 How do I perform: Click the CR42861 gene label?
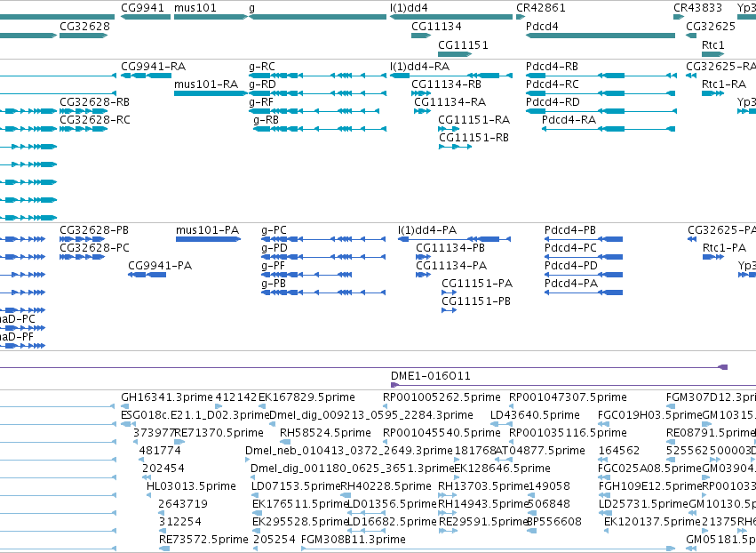(x=541, y=8)
